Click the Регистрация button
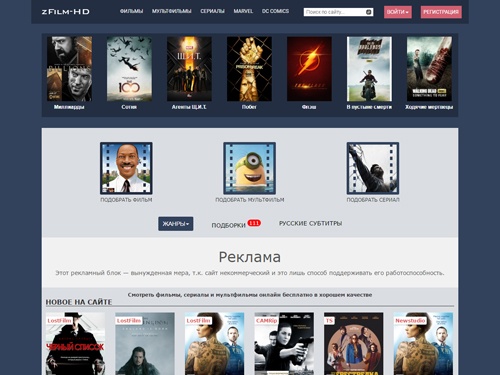Viewport: 500px width, 375px height. 441,12
